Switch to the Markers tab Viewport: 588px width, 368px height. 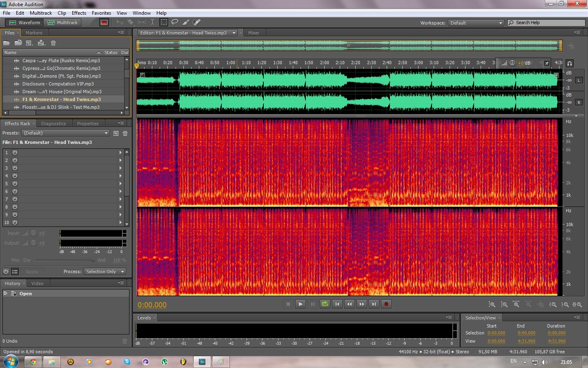pos(34,33)
